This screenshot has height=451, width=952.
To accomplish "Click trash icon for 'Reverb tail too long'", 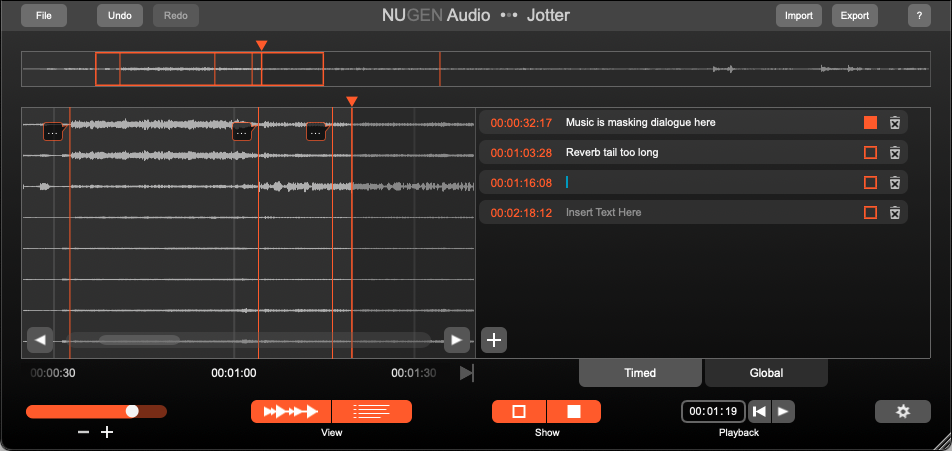I will (895, 153).
